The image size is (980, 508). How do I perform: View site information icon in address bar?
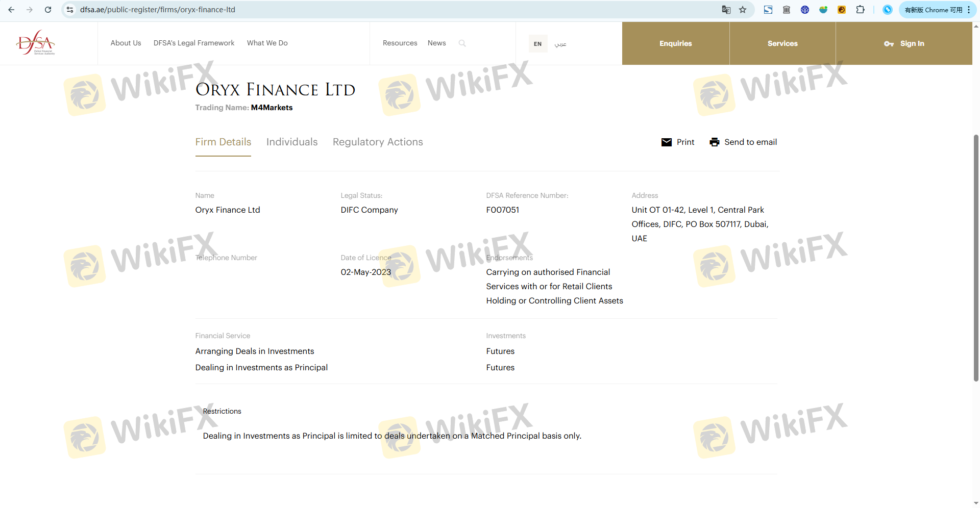[70, 10]
